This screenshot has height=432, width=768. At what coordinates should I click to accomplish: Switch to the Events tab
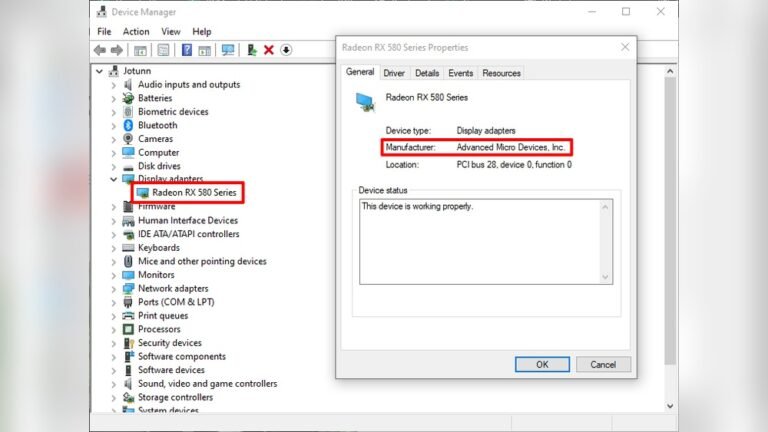(460, 73)
